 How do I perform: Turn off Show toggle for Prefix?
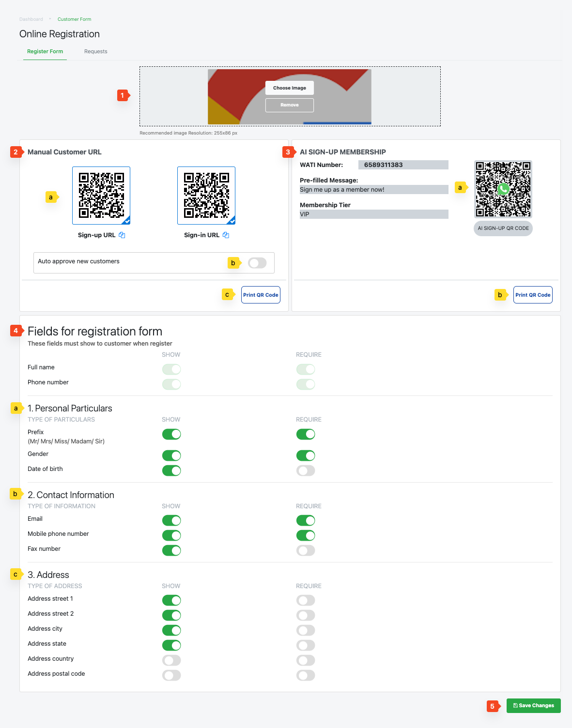tap(171, 434)
